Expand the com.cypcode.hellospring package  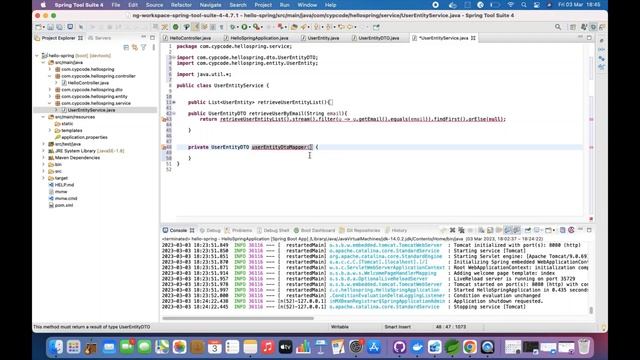click(x=50, y=69)
